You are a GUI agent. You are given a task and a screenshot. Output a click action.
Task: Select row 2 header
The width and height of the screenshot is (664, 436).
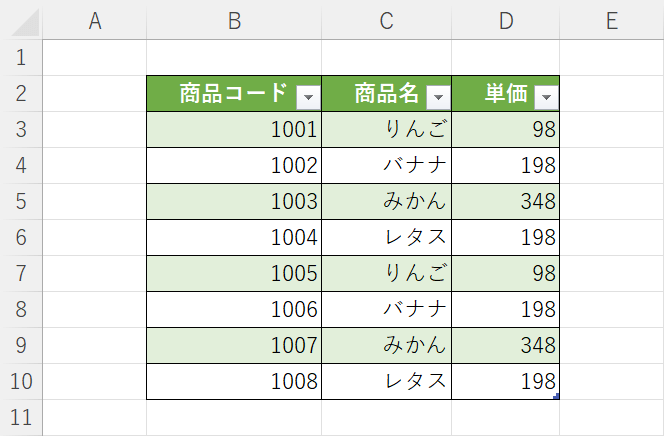[21, 94]
